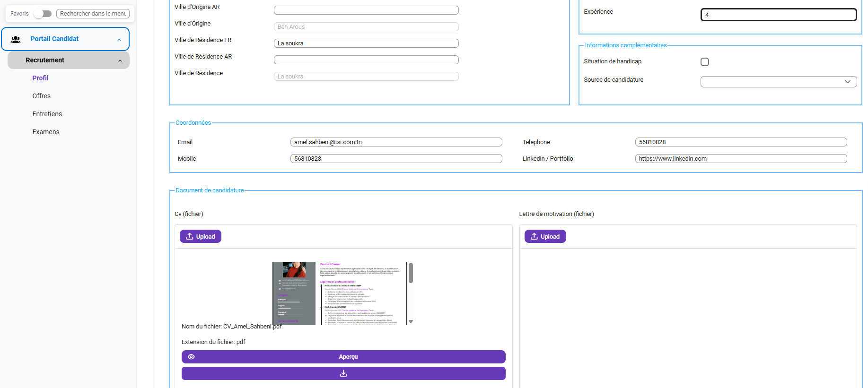
Task: Go to the Offres menu item
Action: coord(42,96)
